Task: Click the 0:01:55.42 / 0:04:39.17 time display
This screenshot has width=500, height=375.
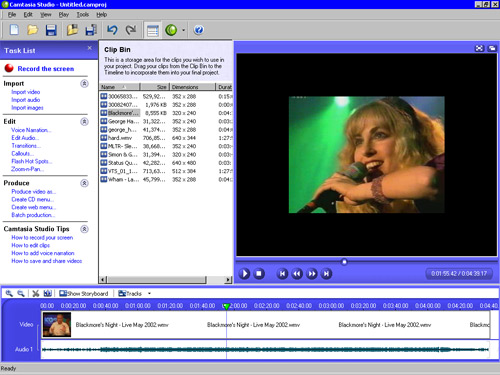Action: point(459,274)
